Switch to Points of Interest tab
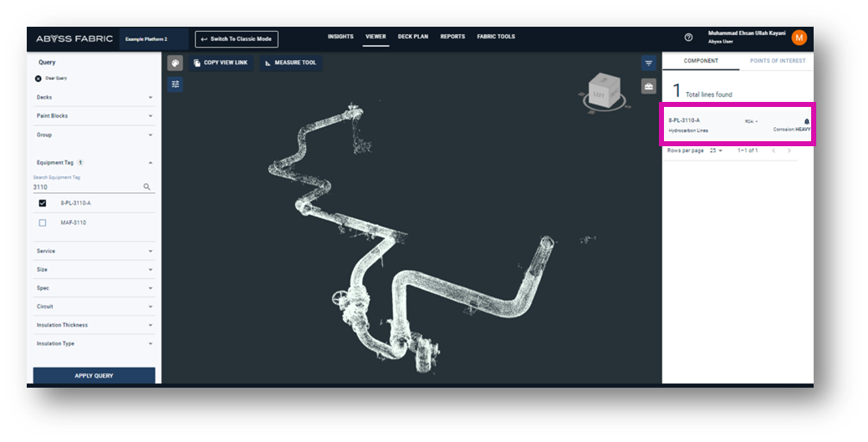This screenshot has height=442, width=868. point(777,61)
